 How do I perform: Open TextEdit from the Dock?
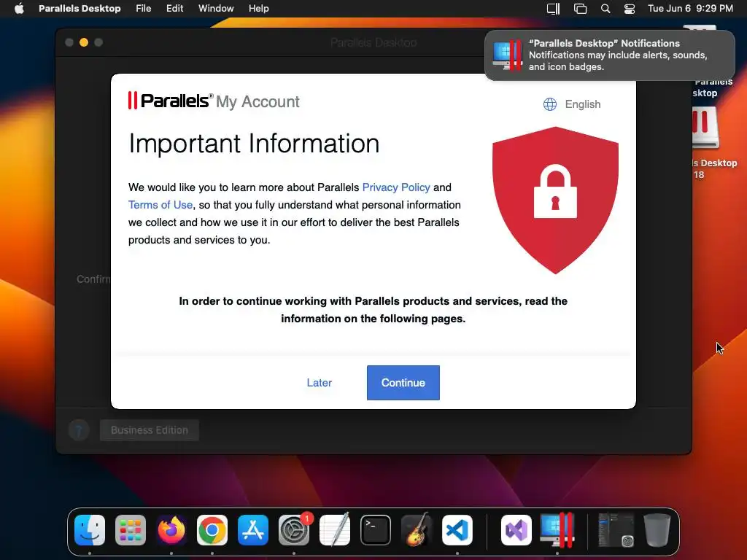[334, 530]
